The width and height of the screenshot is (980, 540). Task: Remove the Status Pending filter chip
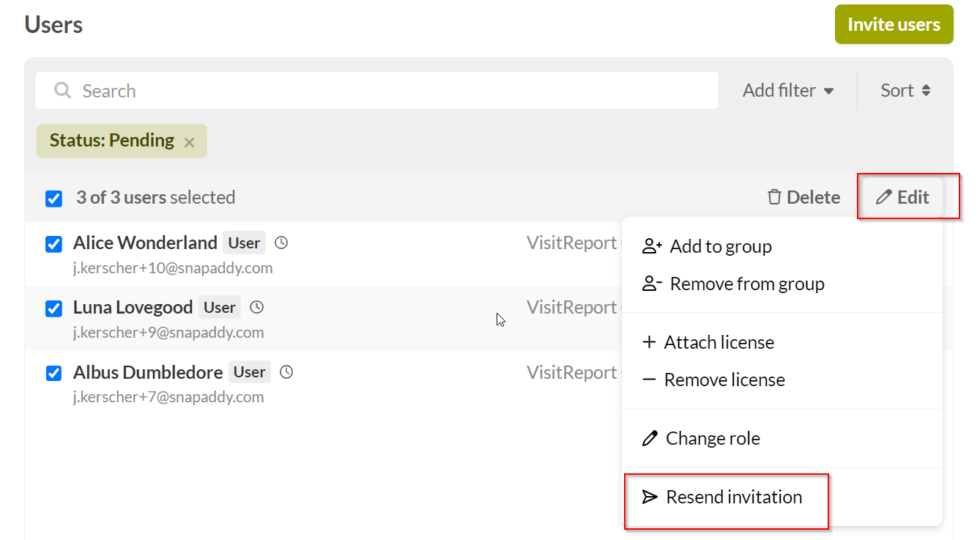(x=189, y=141)
